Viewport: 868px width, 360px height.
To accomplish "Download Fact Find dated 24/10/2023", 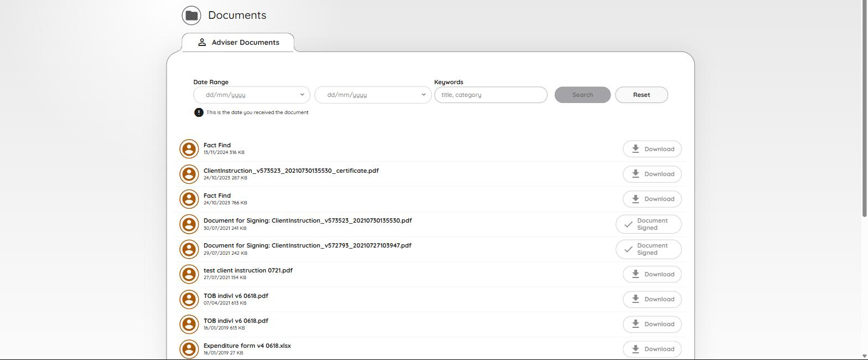I will pyautogui.click(x=652, y=199).
